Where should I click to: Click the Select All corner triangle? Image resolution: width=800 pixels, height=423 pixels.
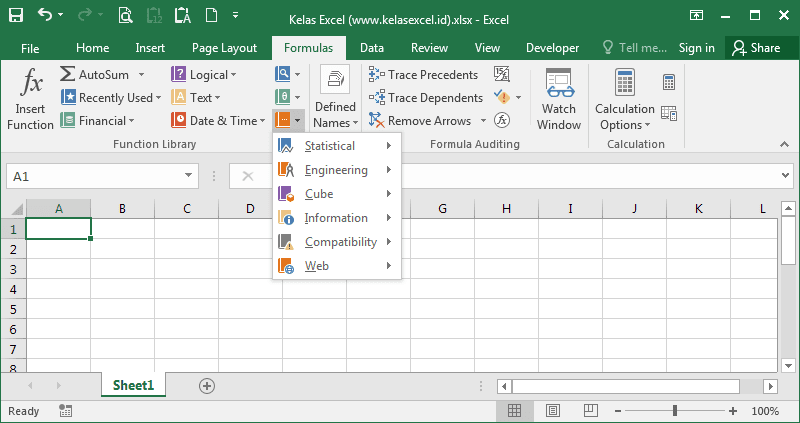click(x=17, y=209)
